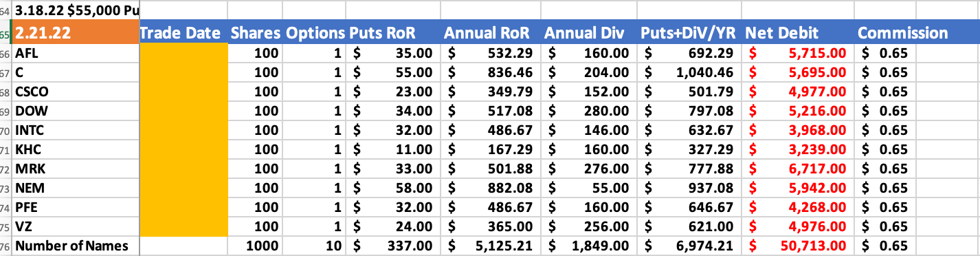The height and width of the screenshot is (256, 980).
Task: Click the VZ ticker cell
Action: 75,226
